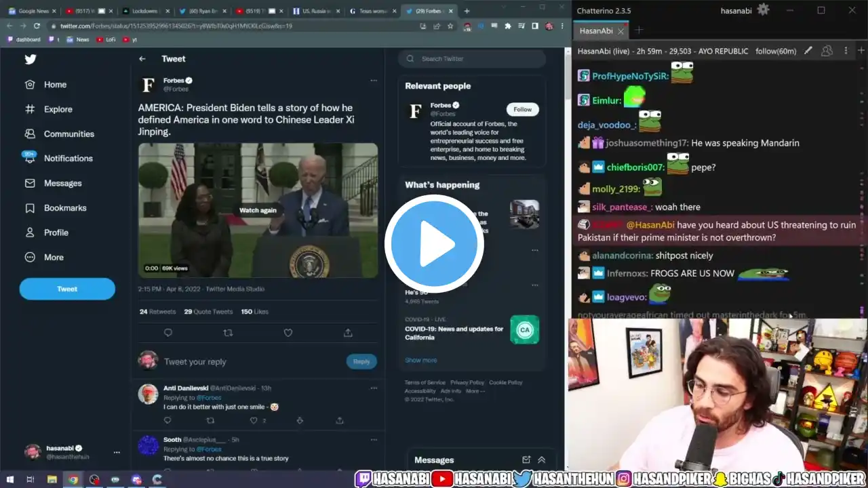Viewport: 868px width, 488px height.
Task: Open the 24 Retweets list
Action: (x=157, y=312)
